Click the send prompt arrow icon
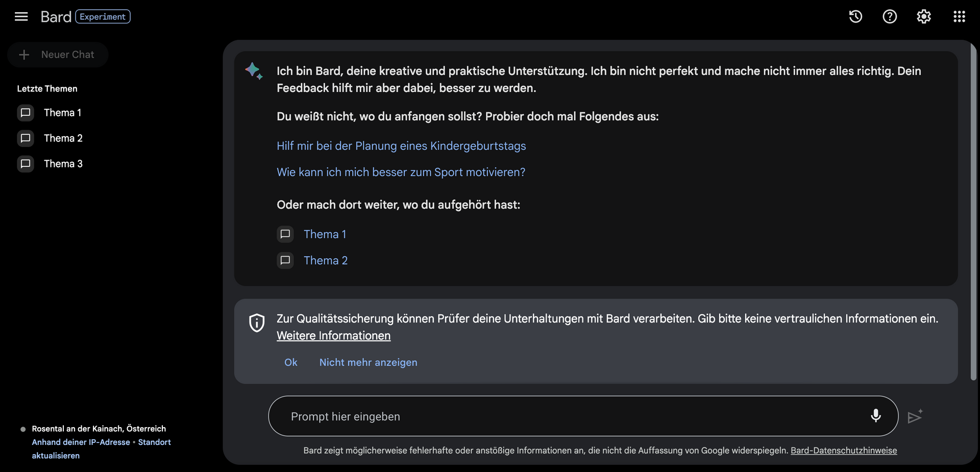 coord(915,416)
